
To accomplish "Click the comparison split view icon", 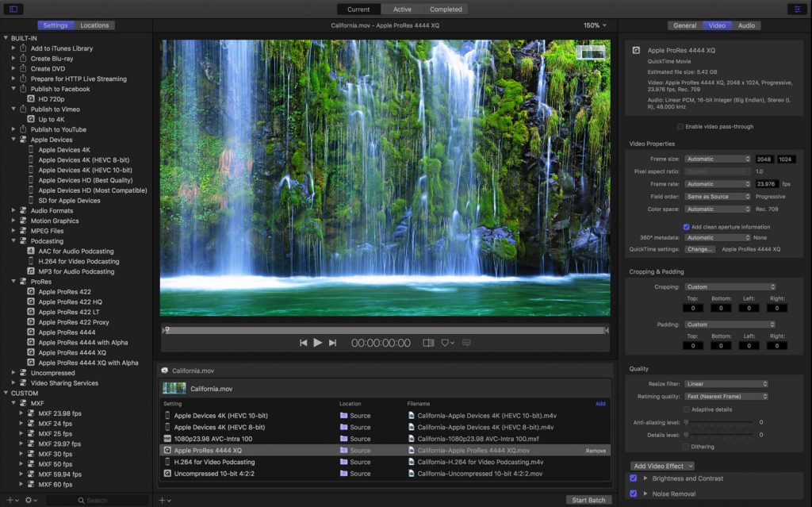I will [428, 343].
